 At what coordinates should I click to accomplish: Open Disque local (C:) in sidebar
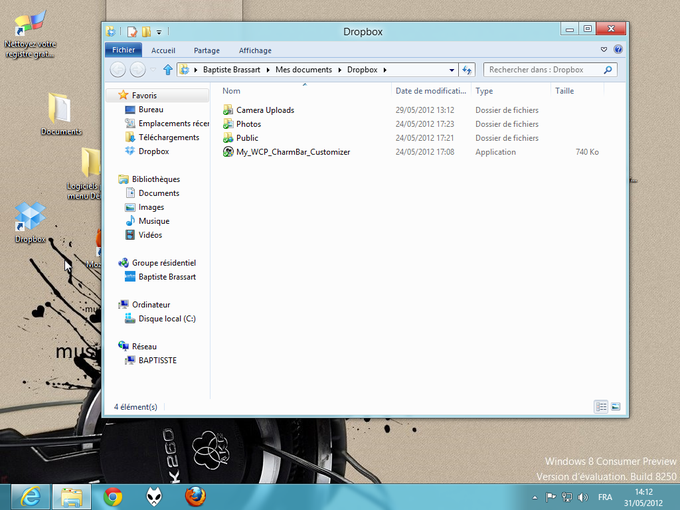[x=167, y=319]
